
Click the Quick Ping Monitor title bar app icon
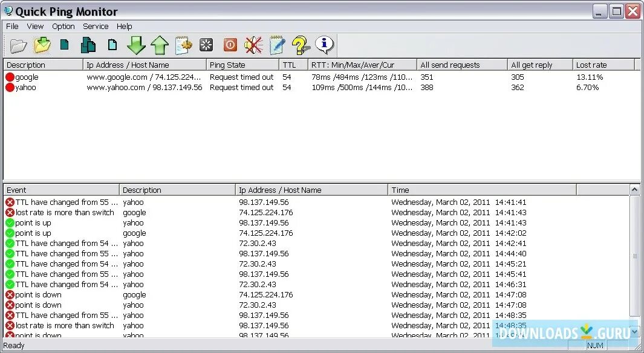(x=8, y=11)
